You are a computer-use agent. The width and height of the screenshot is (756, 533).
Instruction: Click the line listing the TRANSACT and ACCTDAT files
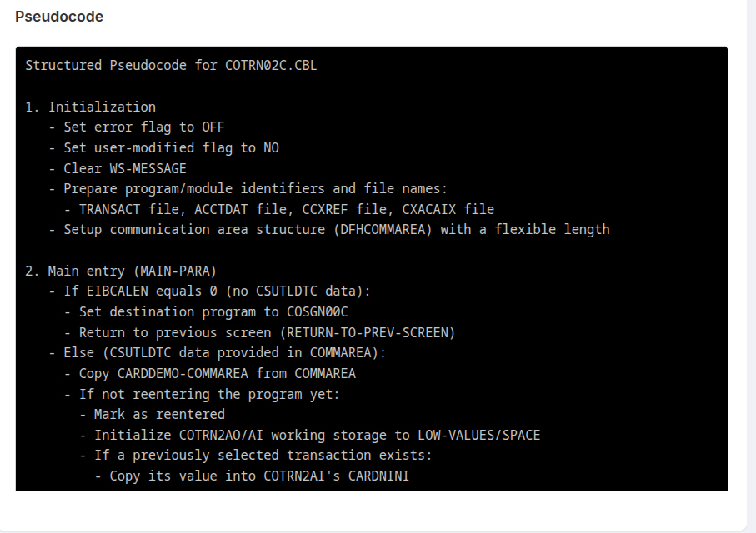(286, 209)
